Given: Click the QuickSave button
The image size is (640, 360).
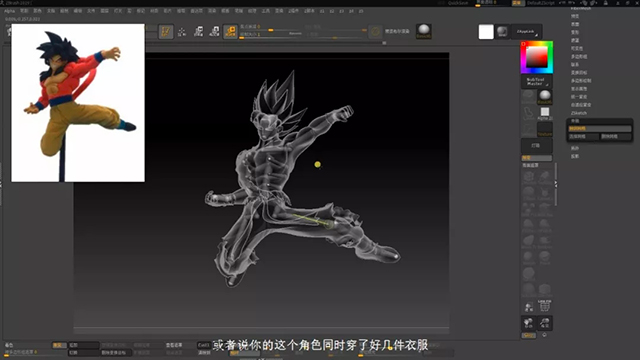Looking at the screenshot, I should (x=458, y=3).
